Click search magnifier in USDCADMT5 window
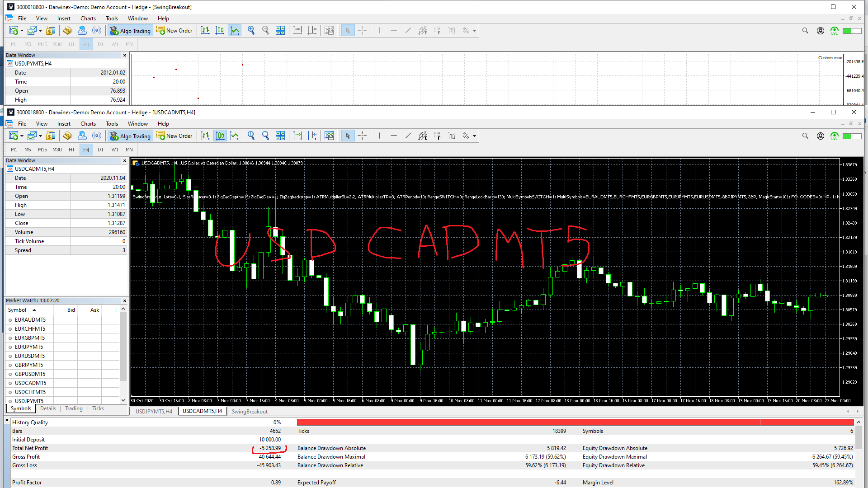 coord(805,136)
